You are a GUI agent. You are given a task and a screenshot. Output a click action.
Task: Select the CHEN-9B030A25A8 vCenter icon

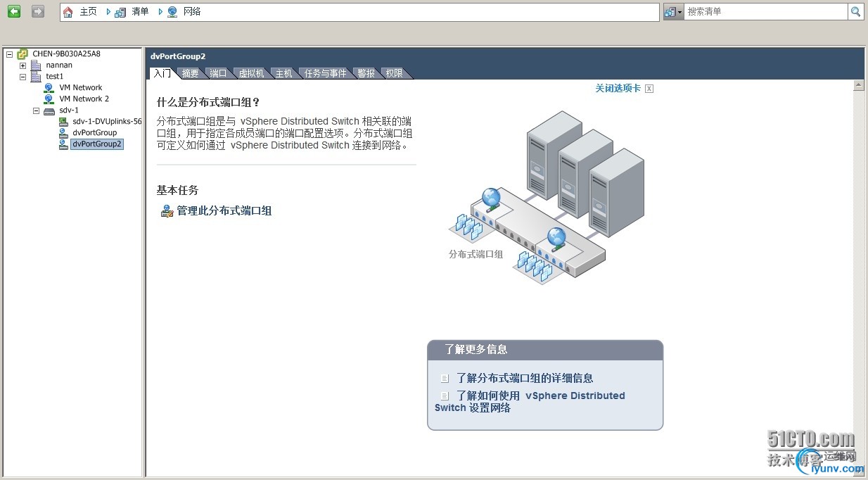23,54
